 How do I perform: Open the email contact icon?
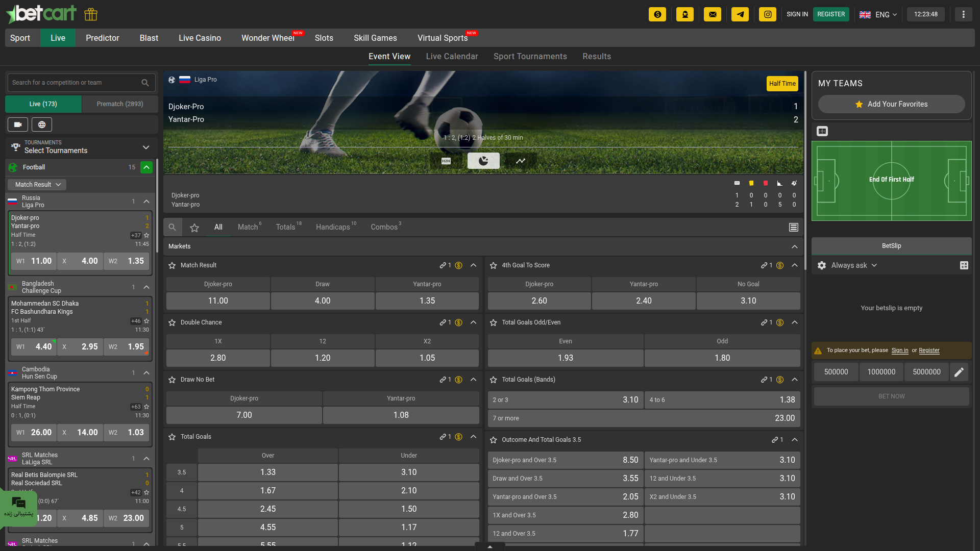(x=713, y=14)
